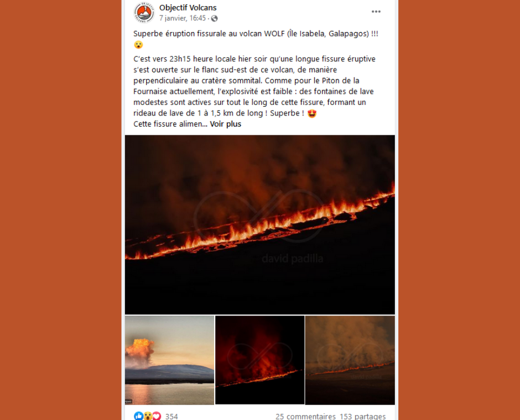
Task: Click the post headline about volcan WOLF
Action: [x=256, y=34]
